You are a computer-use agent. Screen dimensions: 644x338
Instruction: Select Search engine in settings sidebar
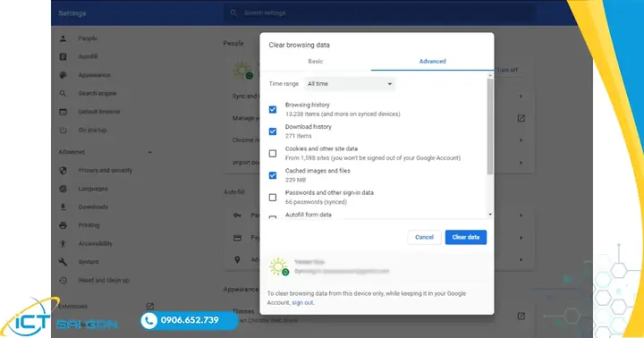[97, 93]
